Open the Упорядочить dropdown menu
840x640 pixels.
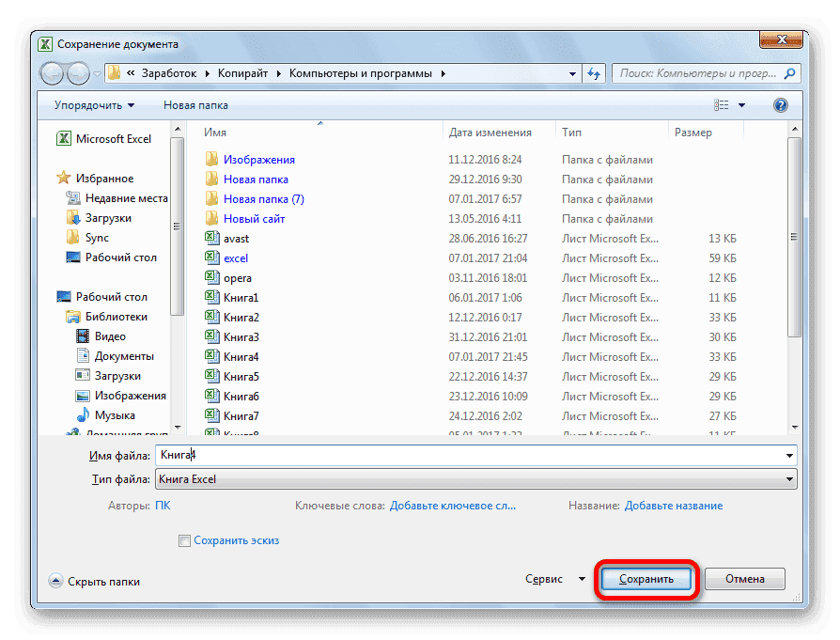click(94, 105)
